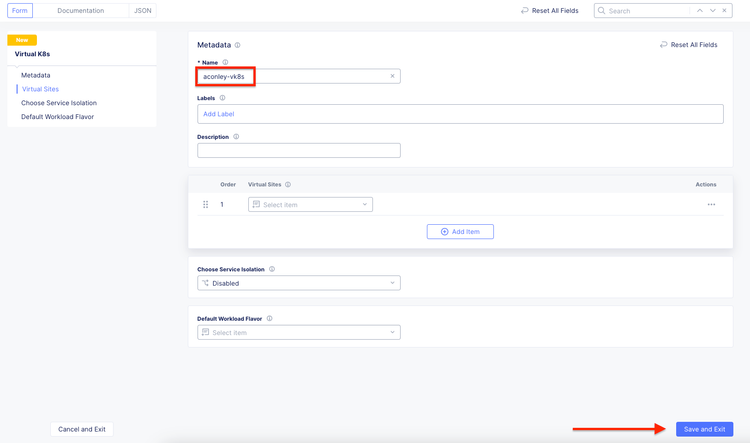Click the info icon beside Default Workload Flavor
The height and width of the screenshot is (443, 750).
click(270, 319)
